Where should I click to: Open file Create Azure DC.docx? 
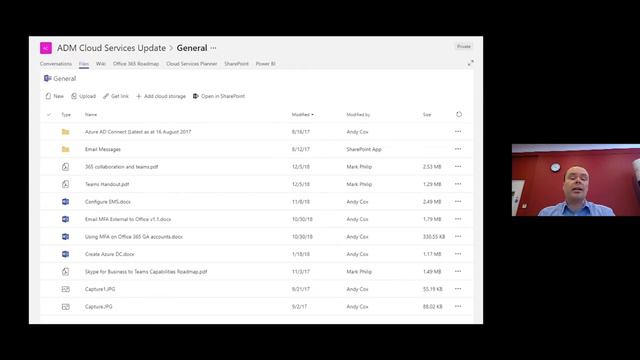110,254
